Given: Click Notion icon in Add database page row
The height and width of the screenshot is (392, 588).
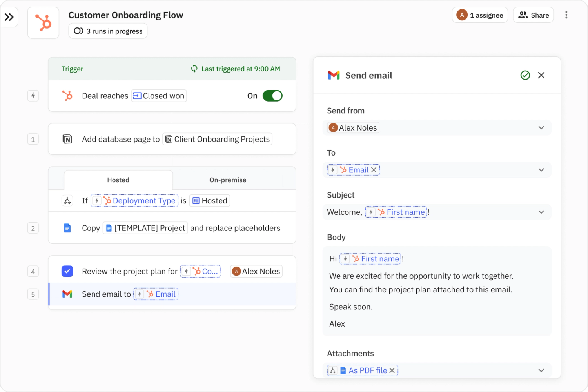Looking at the screenshot, I should click(67, 139).
